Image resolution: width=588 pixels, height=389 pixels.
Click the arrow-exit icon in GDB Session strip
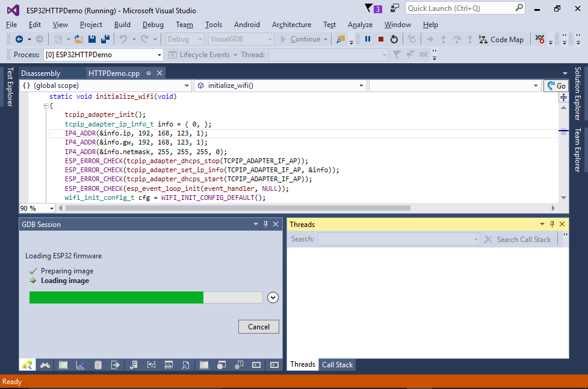tap(115, 365)
